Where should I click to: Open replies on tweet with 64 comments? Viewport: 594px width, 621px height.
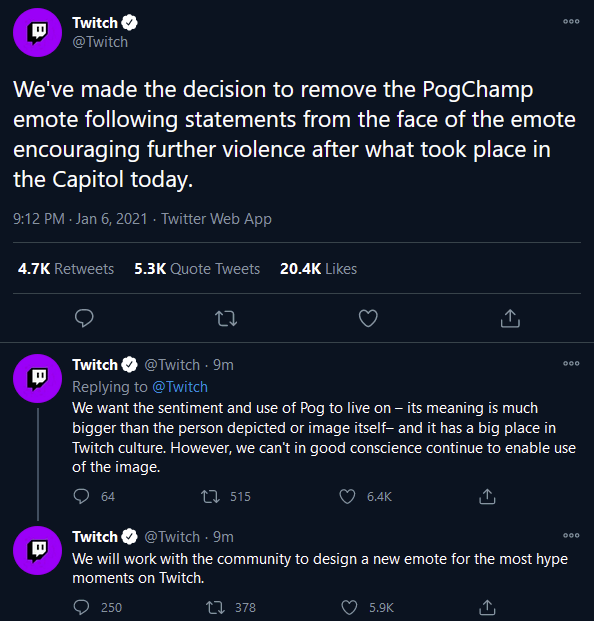pyautogui.click(x=82, y=496)
